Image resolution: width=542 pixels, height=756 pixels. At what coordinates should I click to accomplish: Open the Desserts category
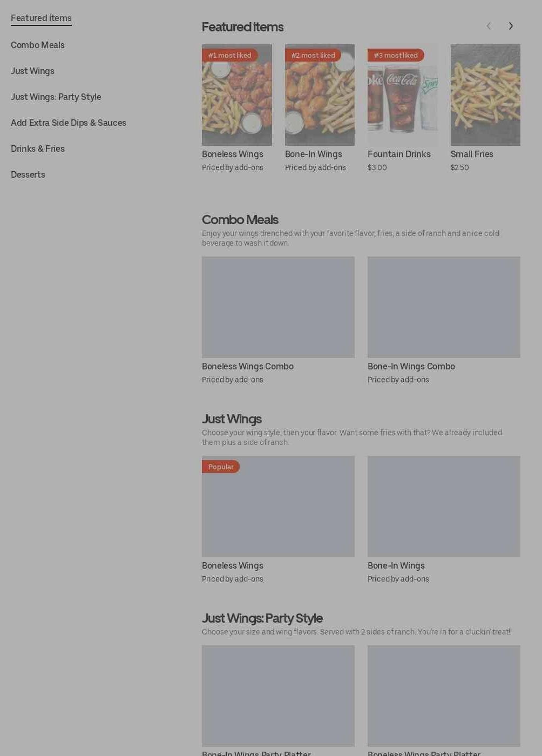tap(28, 174)
